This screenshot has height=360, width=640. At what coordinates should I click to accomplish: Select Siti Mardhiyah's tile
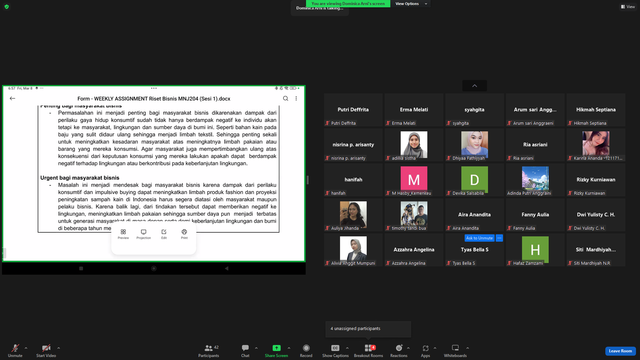tap(596, 250)
